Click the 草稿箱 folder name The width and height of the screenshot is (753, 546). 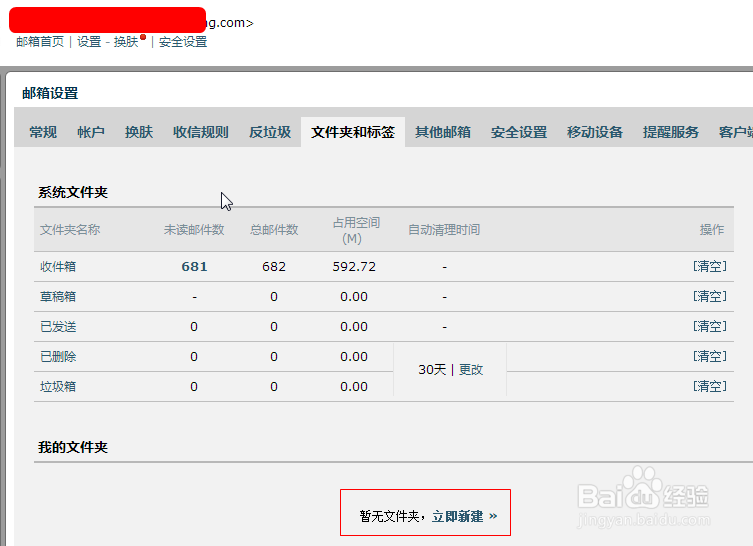pyautogui.click(x=58, y=296)
